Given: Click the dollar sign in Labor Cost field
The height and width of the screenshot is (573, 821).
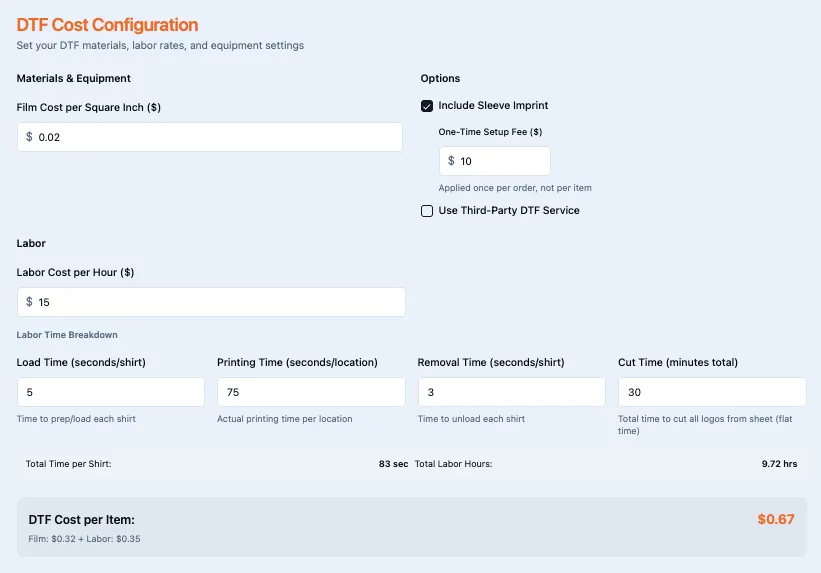Looking at the screenshot, I should click(30, 302).
